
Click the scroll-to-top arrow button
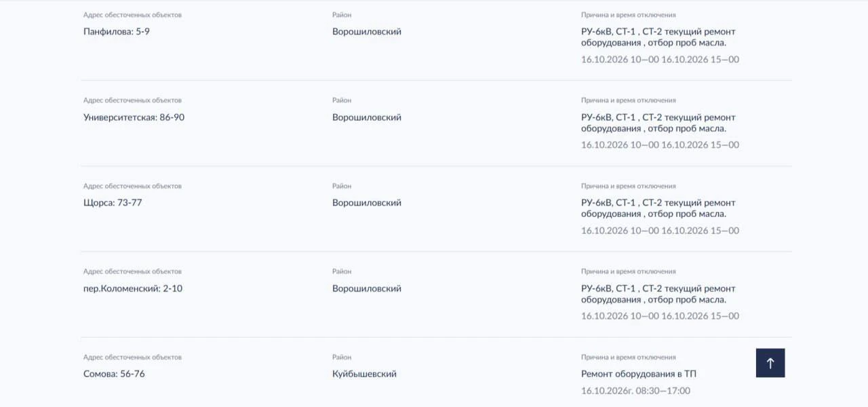coord(770,363)
